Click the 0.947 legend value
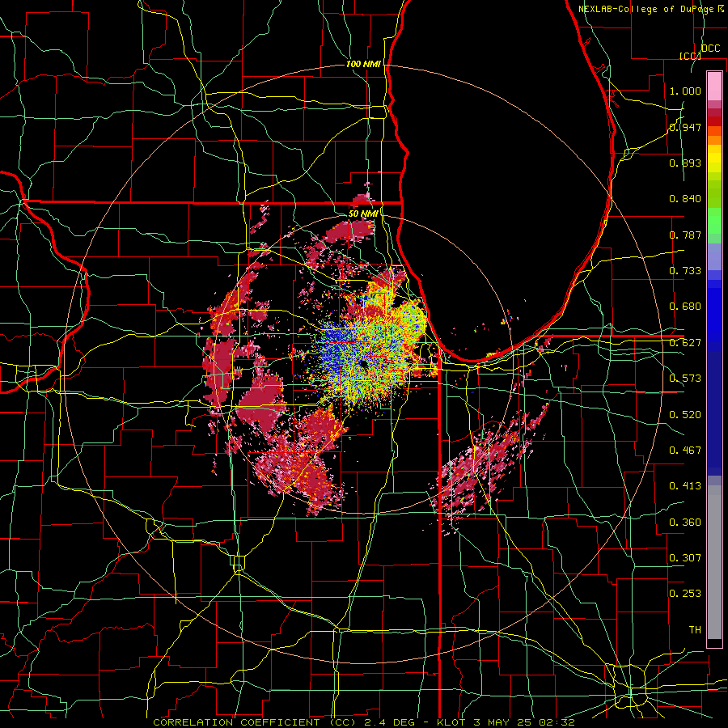This screenshot has width=728, height=728. (685, 127)
